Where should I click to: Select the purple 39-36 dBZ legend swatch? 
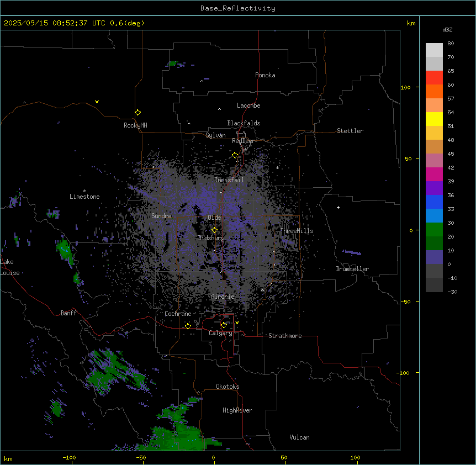point(434,188)
